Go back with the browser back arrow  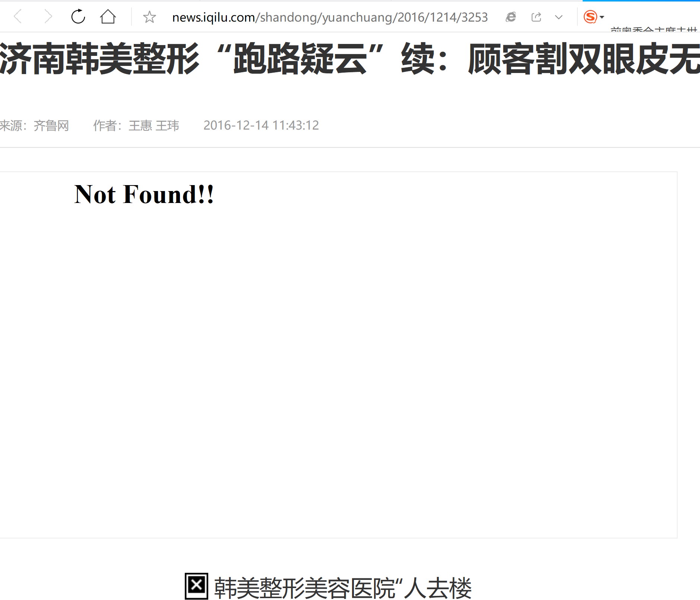click(18, 17)
